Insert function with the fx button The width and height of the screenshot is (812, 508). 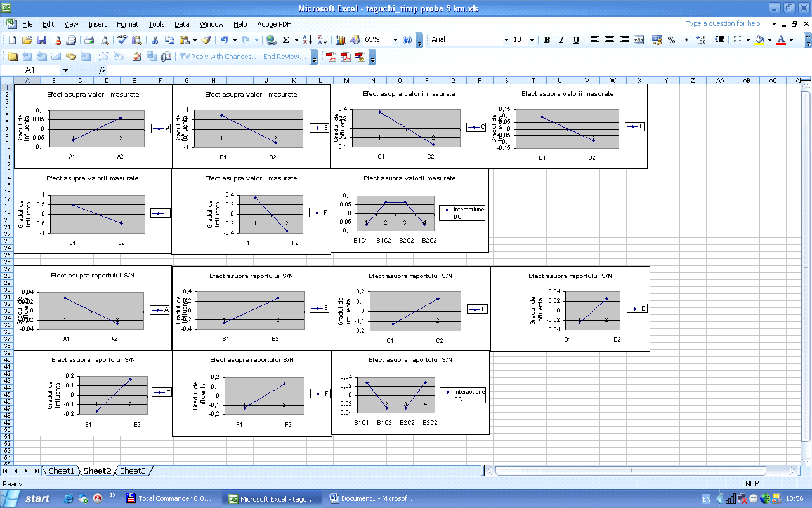point(102,70)
